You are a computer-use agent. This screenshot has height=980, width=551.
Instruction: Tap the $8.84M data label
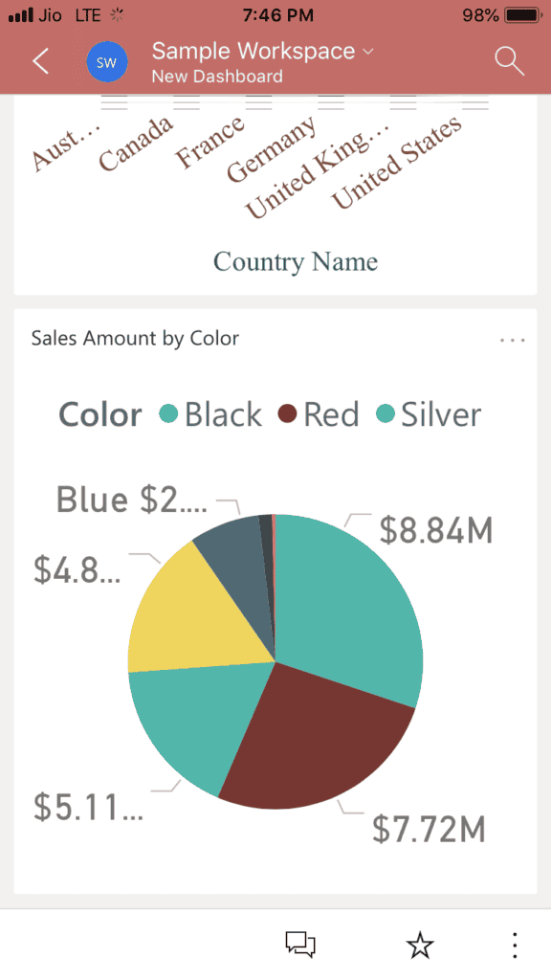[x=436, y=529]
